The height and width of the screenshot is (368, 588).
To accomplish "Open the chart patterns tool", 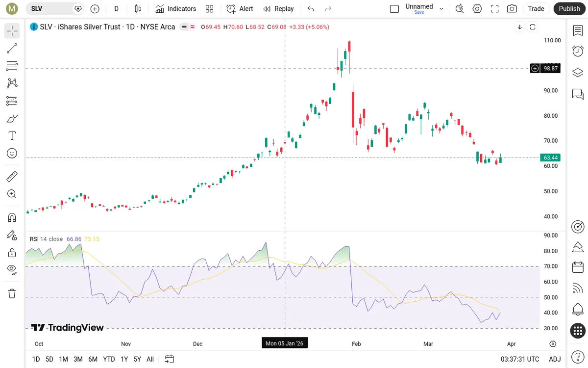I will tap(12, 83).
